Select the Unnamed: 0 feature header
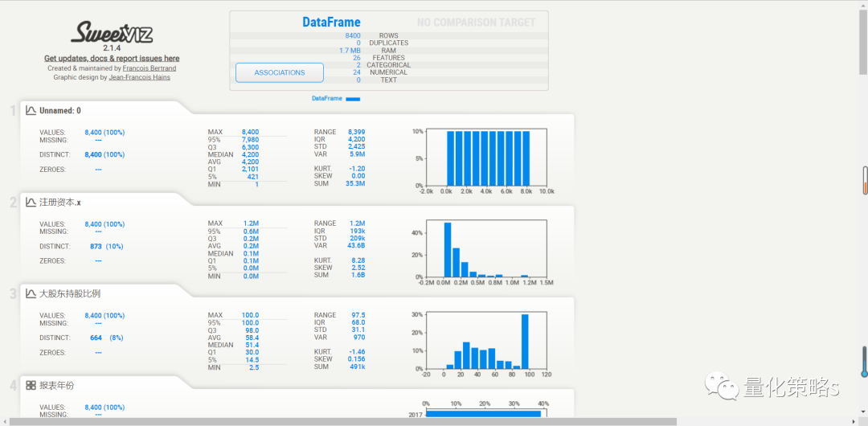868x426 pixels. point(59,110)
